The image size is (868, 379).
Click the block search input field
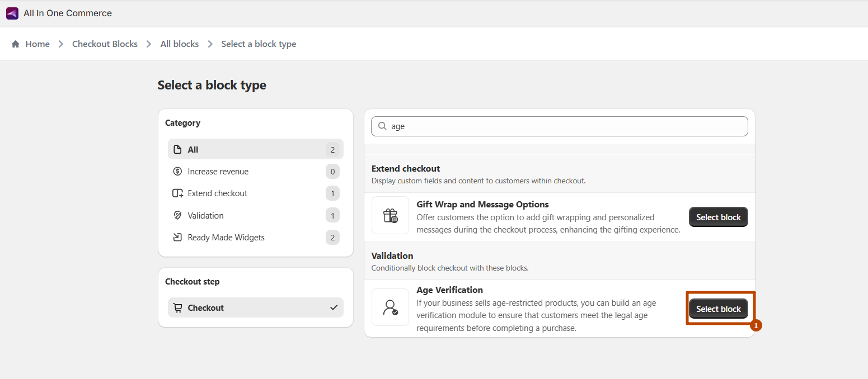tap(565, 126)
